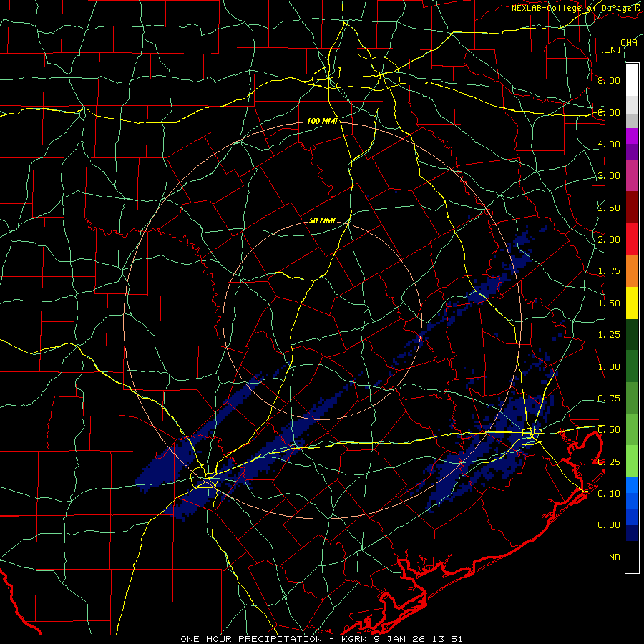The width and height of the screenshot is (644, 644).
Task: Click the 50 NMI range ring label
Action: (322, 220)
